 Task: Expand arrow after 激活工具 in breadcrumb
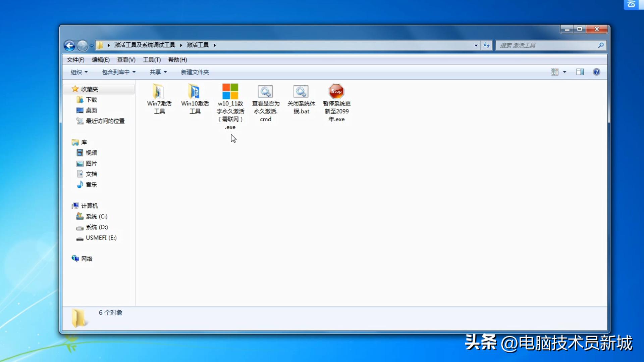215,45
